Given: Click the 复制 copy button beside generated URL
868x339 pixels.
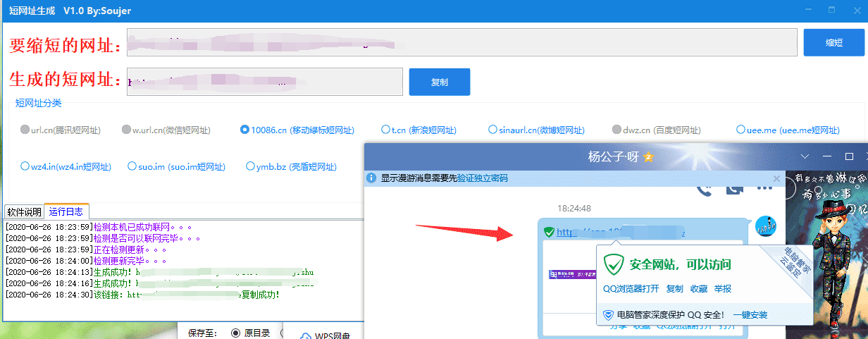Looking at the screenshot, I should [440, 82].
